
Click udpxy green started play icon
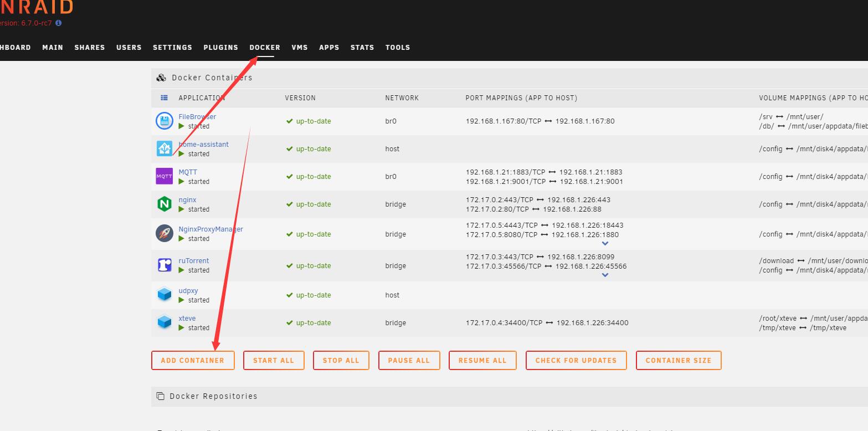pyautogui.click(x=182, y=300)
